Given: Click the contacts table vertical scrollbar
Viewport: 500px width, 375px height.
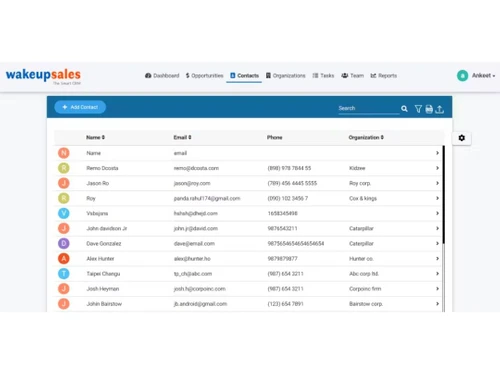Looking at the screenshot, I should click(x=444, y=195).
